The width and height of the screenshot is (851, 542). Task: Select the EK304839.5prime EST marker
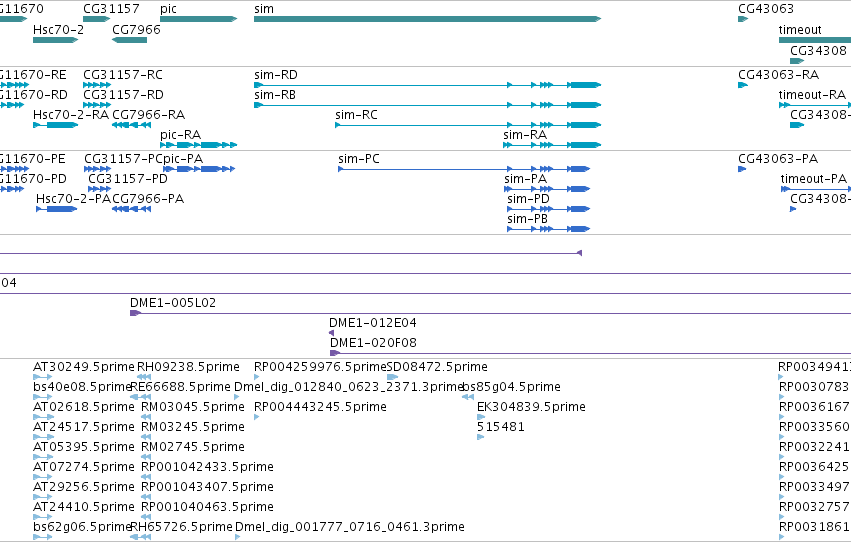481,417
